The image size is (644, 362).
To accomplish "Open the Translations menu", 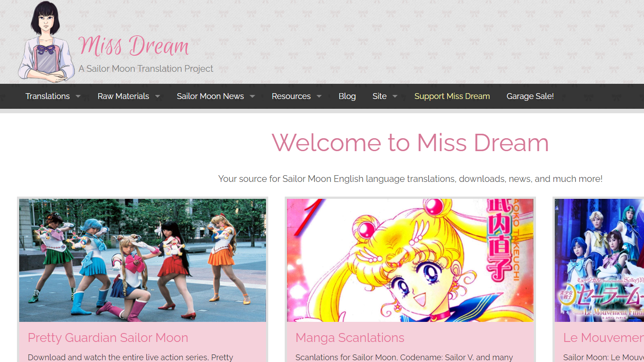I will click(x=47, y=96).
